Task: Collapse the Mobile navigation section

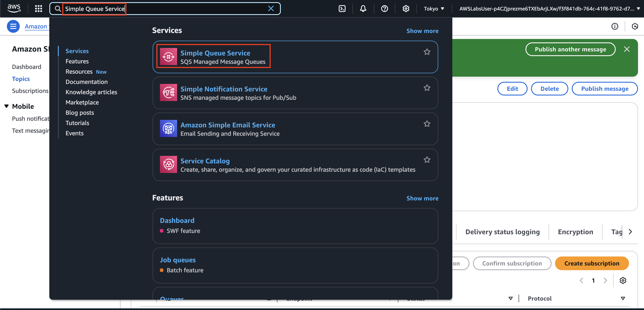Action: 6,106
